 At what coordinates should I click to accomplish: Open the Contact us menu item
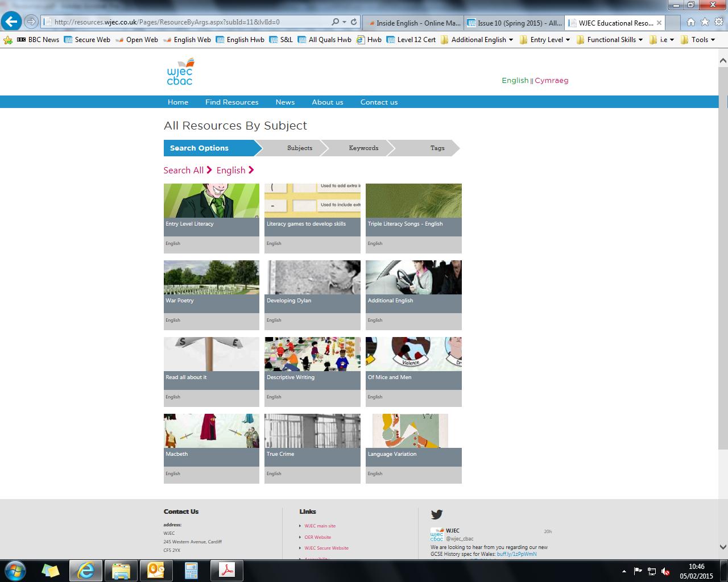(x=379, y=102)
